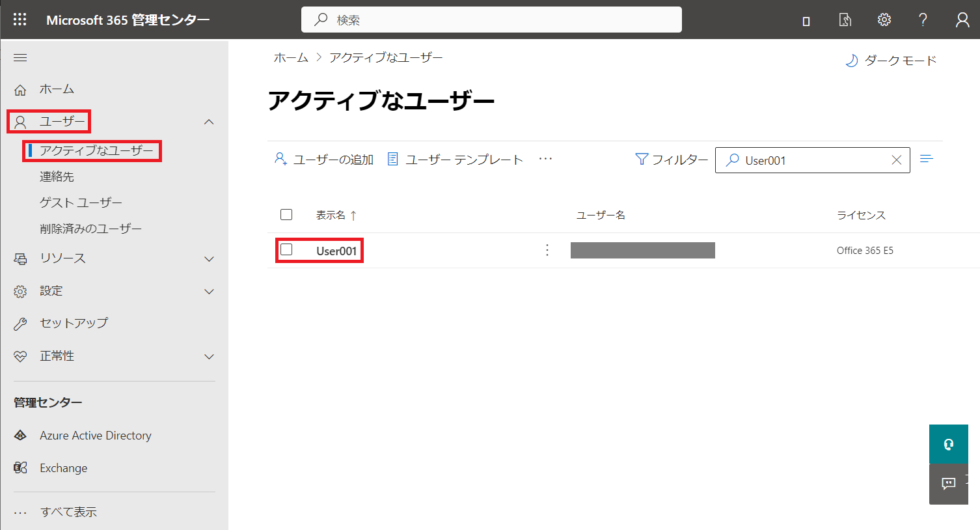980x530 pixels.
Task: Click the アクティブなユーザー breadcrumb item
Action: click(386, 57)
